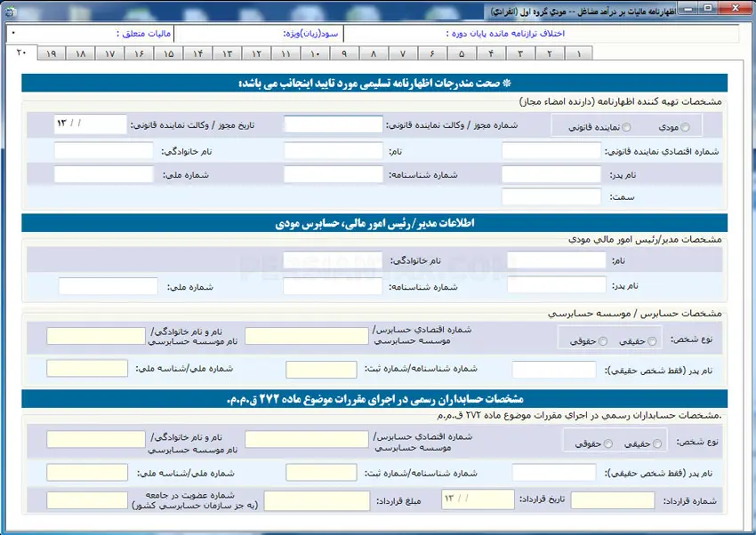Focus the مبلغ قرارداد field
The height and width of the screenshot is (535, 756).
tap(317, 501)
